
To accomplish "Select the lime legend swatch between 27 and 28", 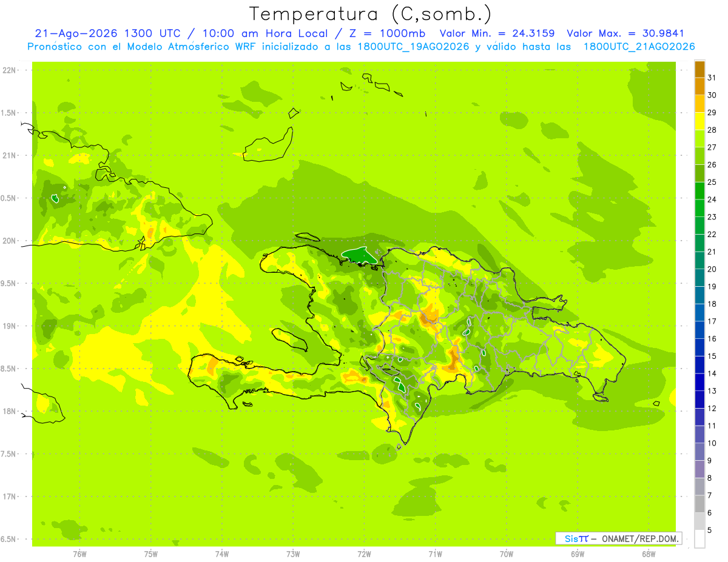I will [x=699, y=139].
